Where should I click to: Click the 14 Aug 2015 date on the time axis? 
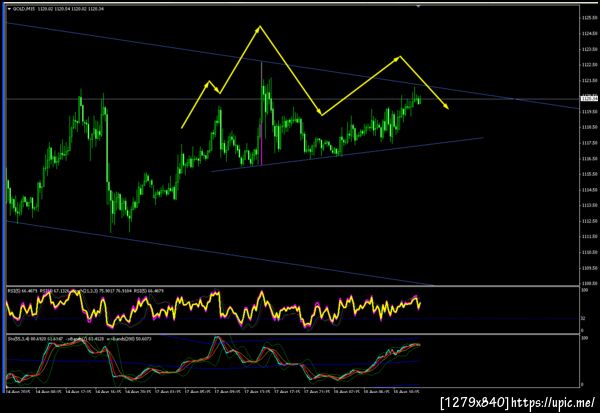(x=17, y=392)
